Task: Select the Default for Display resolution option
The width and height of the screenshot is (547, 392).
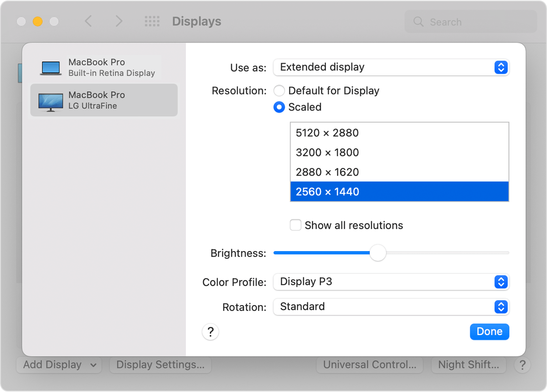Action: tap(279, 90)
